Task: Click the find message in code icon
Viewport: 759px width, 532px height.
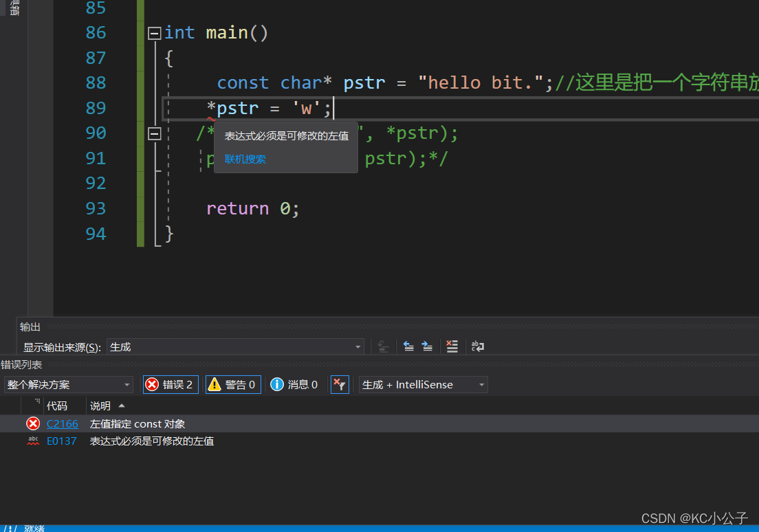Action: coord(384,346)
